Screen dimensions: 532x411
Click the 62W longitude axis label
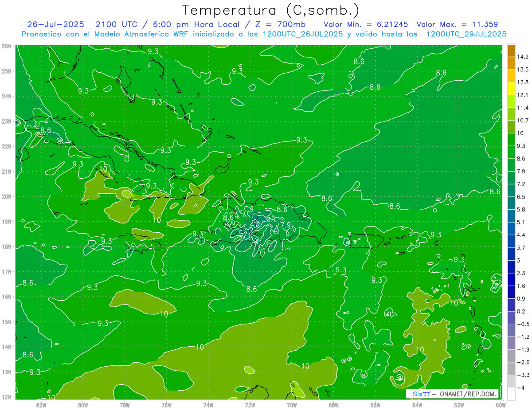459,405
